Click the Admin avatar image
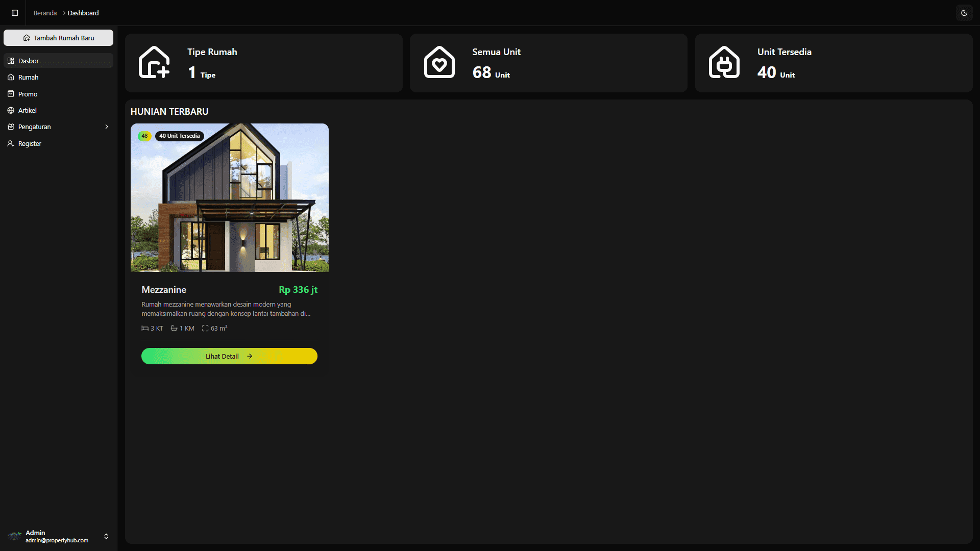Image resolution: width=980 pixels, height=551 pixels. tap(14, 536)
